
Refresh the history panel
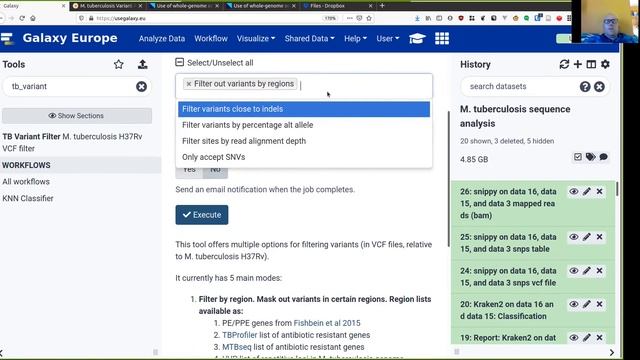[x=564, y=64]
